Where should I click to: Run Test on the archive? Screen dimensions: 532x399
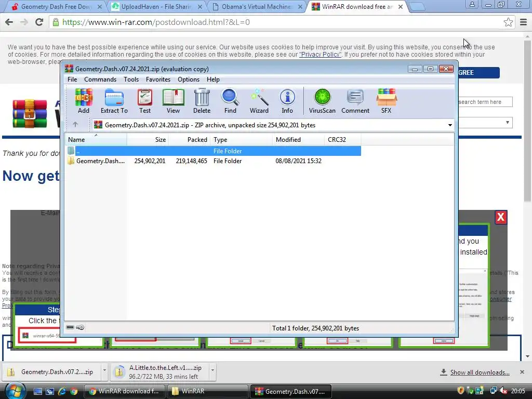click(x=145, y=101)
